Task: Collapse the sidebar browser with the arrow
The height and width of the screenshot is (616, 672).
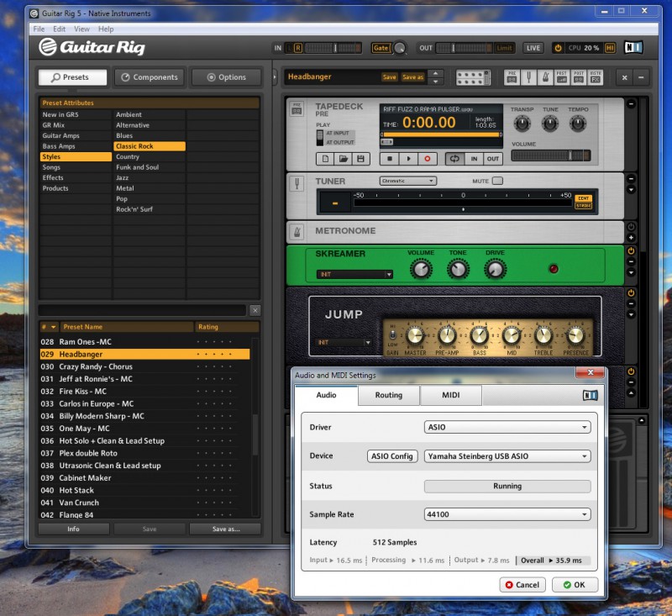Action: tap(275, 77)
